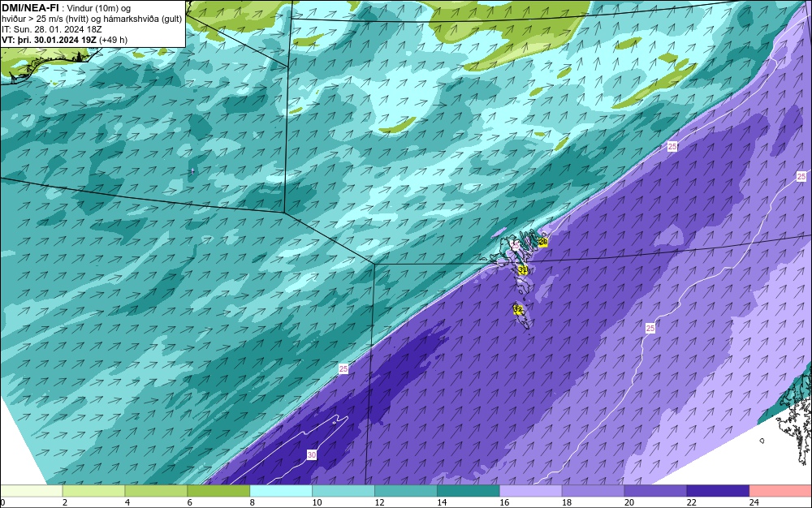This screenshot has height=508, width=812.
Task: Click the legend scale value 2
Action: [x=65, y=502]
